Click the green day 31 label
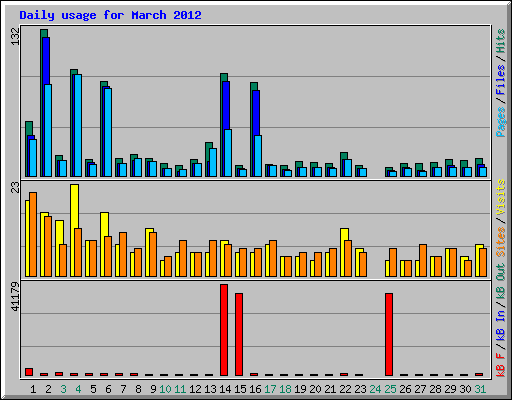The width and height of the screenshot is (512, 400). [480, 389]
